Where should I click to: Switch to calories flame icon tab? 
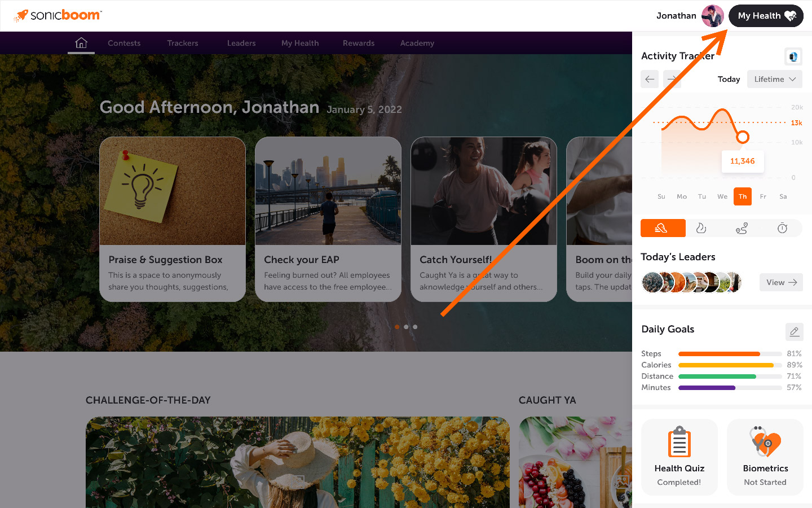(701, 228)
